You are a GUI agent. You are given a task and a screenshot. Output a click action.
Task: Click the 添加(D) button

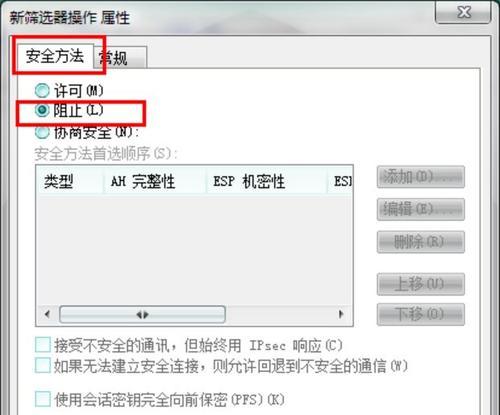click(421, 177)
